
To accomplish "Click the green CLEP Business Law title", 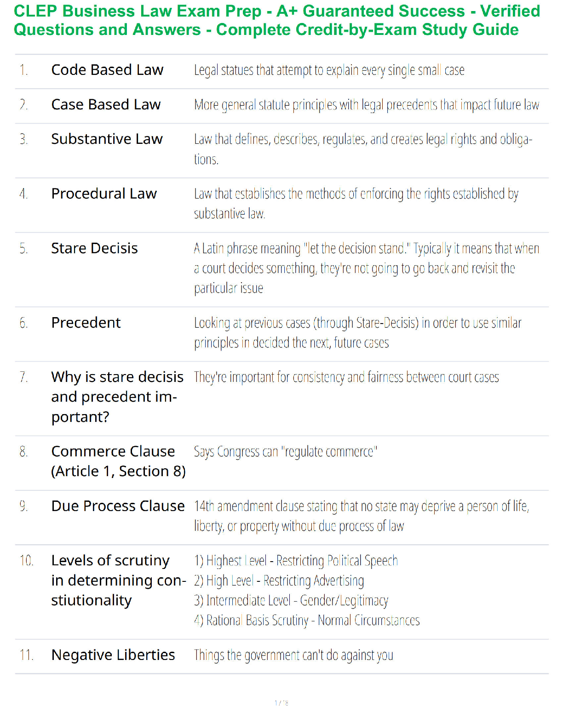I will click(276, 20).
